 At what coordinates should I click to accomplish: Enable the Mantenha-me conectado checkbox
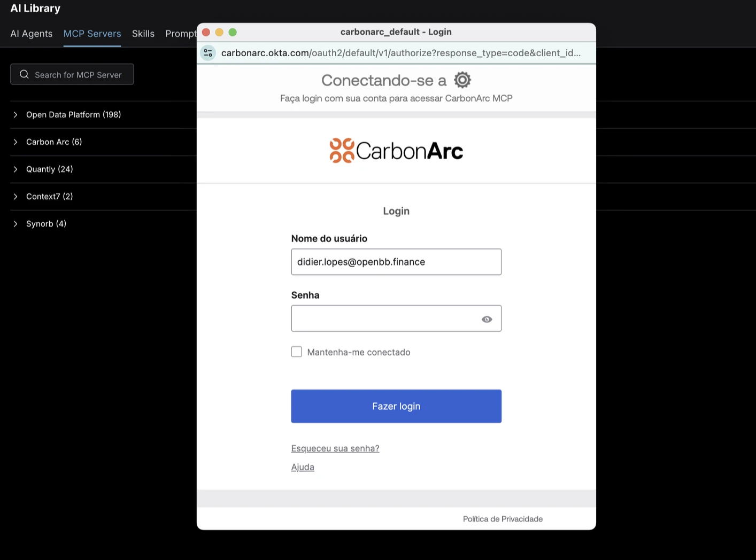point(297,352)
